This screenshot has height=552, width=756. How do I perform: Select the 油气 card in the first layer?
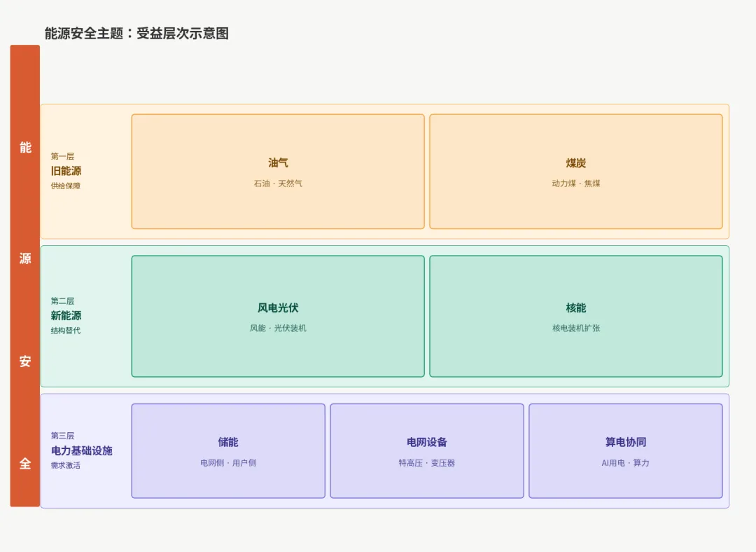coord(277,170)
